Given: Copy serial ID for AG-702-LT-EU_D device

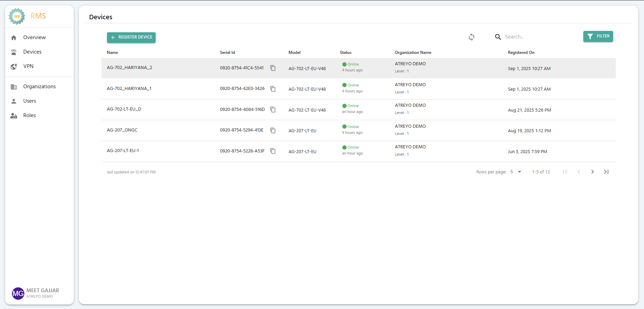Looking at the screenshot, I should coord(273,110).
